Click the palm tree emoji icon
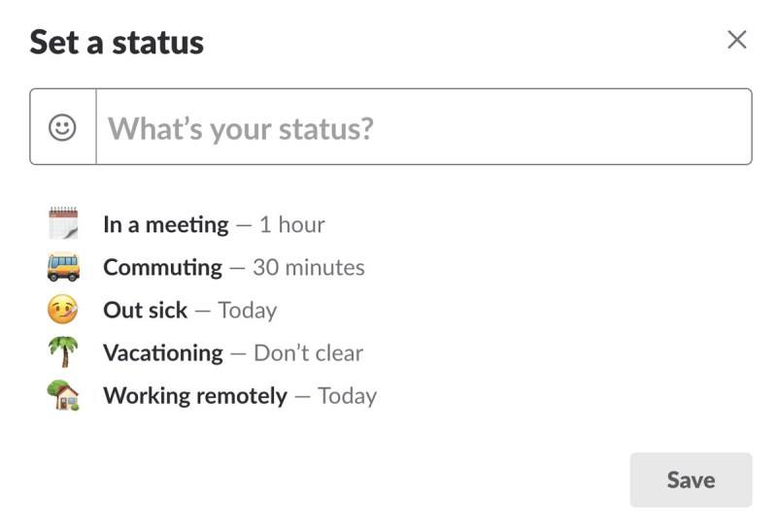This screenshot has height=532, width=777. coord(63,351)
